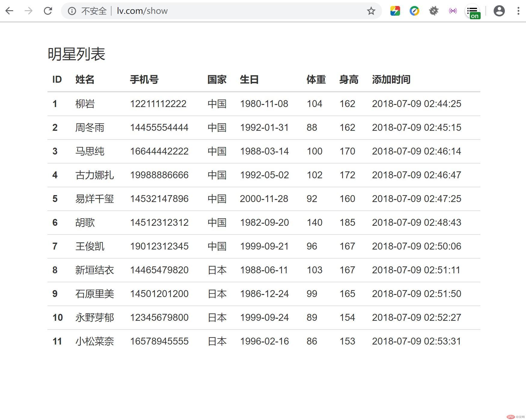The width and height of the screenshot is (526, 420).
Task: Select the name 易烊千玺
Action: point(94,199)
